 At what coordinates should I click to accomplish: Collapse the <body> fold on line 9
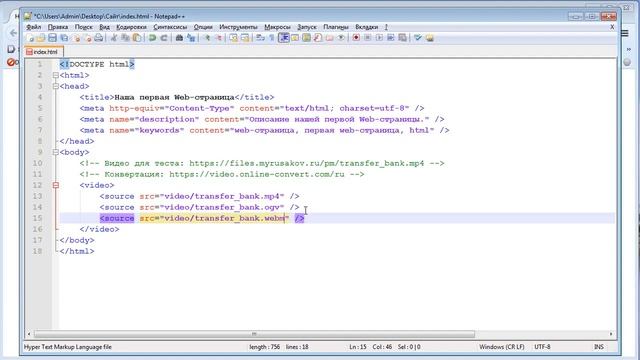(x=56, y=152)
